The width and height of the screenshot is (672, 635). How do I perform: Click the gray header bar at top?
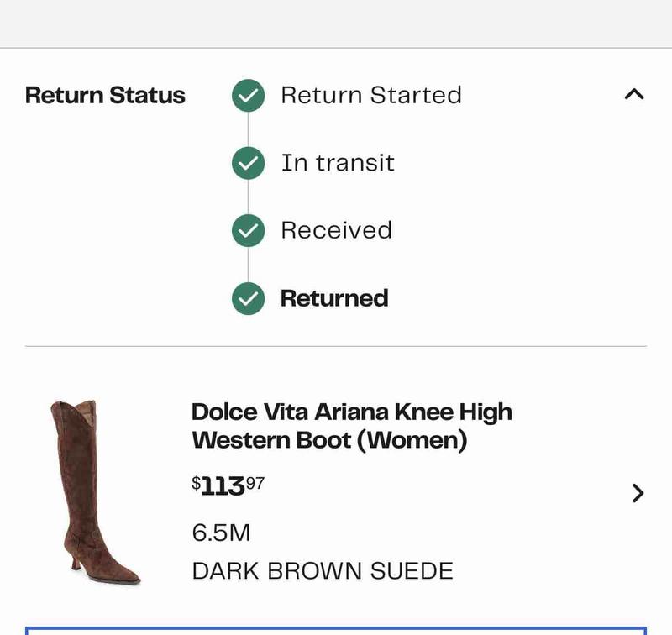point(336,24)
